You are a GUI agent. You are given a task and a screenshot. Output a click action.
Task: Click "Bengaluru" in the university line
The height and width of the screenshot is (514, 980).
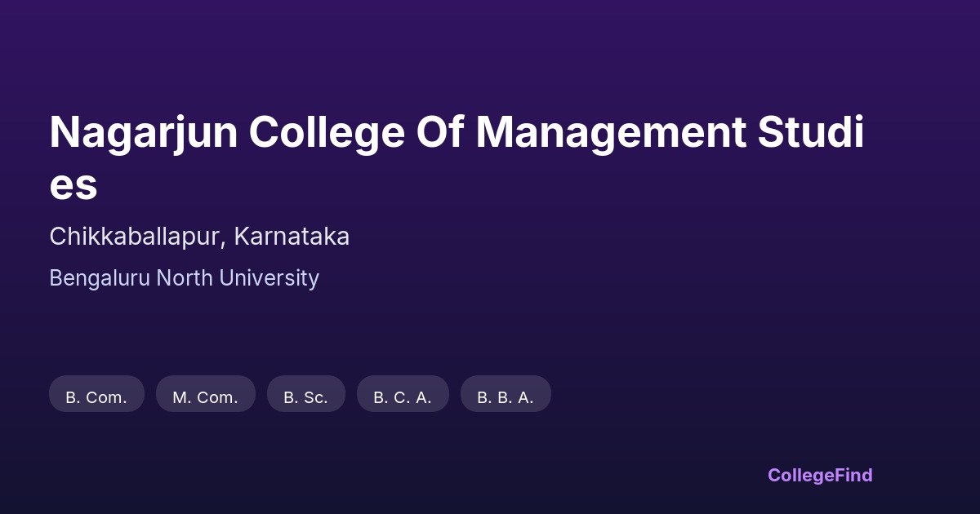tap(100, 278)
